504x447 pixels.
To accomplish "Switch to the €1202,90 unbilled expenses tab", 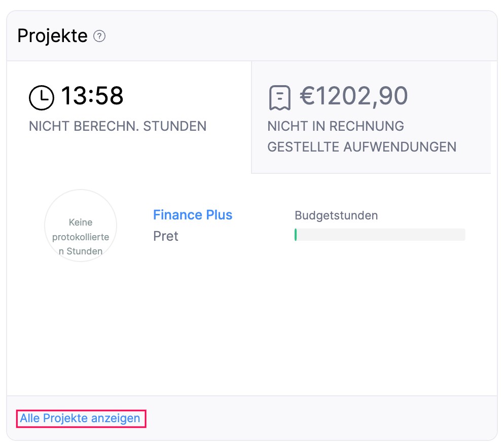I will [x=371, y=117].
